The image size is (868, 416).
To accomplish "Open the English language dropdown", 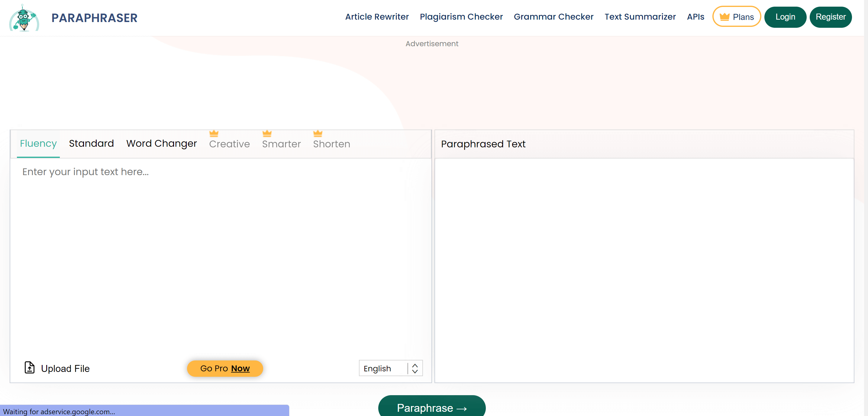I will [x=383, y=369].
